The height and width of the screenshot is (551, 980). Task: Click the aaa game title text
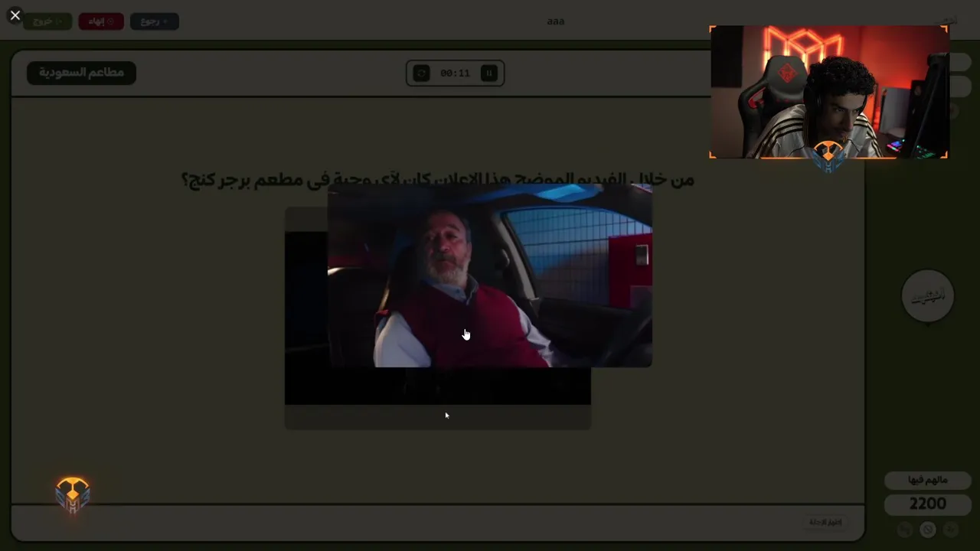[x=556, y=21]
